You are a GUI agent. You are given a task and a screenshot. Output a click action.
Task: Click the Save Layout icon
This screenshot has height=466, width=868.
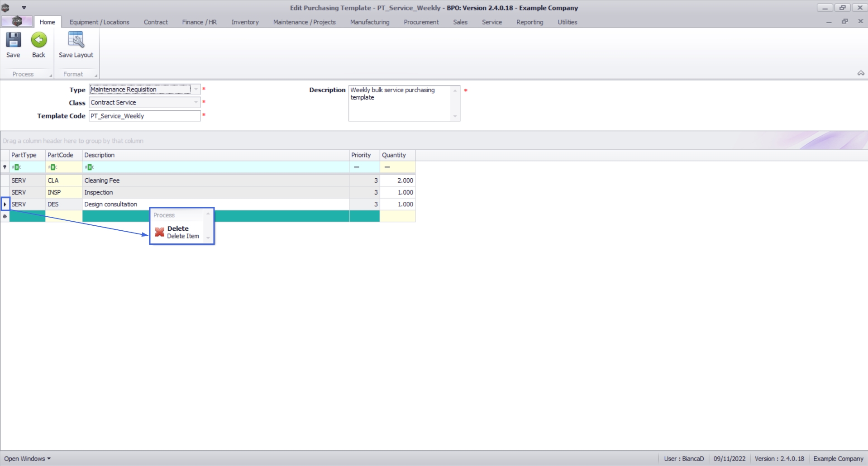click(x=76, y=40)
